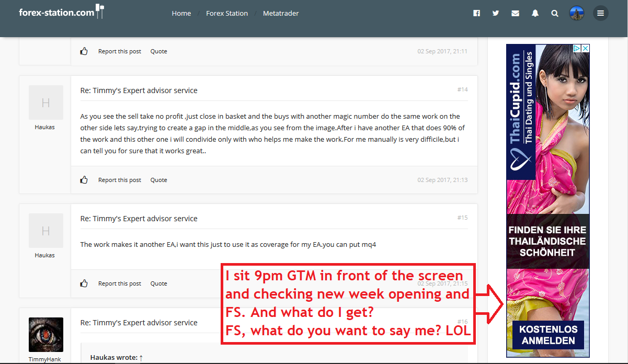This screenshot has height=364, width=628.
Task: Report the post dated 02 Sep 2017, 21:11
Action: click(x=120, y=51)
